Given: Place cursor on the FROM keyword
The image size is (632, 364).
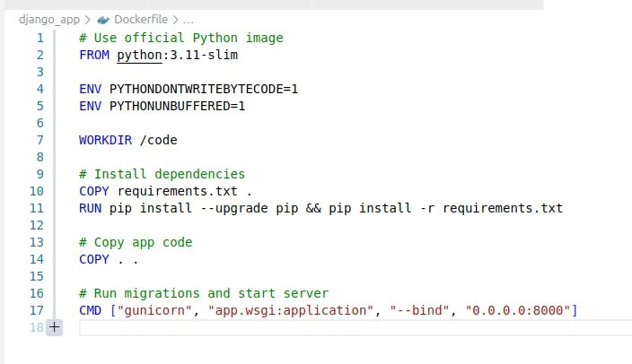Looking at the screenshot, I should [x=94, y=56].
